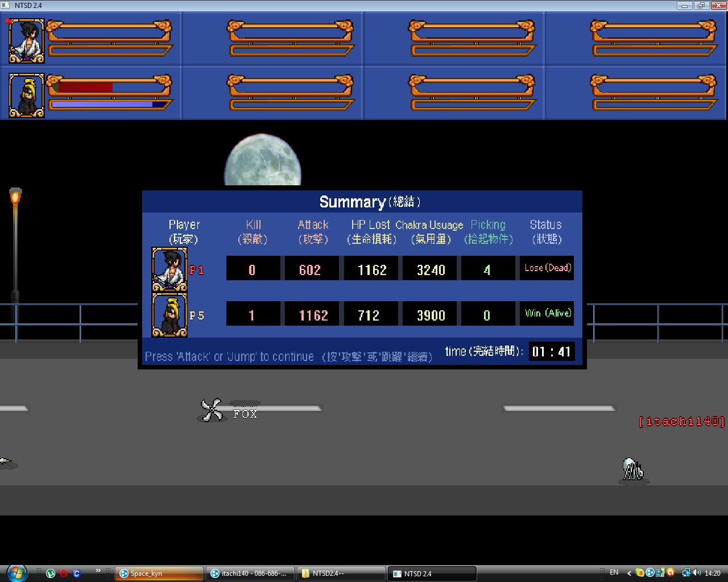
Task: Click the Win (Alive) status cell
Action: [547, 314]
